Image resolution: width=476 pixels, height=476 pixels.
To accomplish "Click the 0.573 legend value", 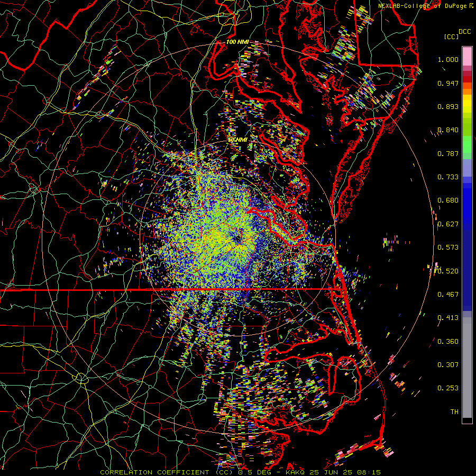I will coord(448,248).
